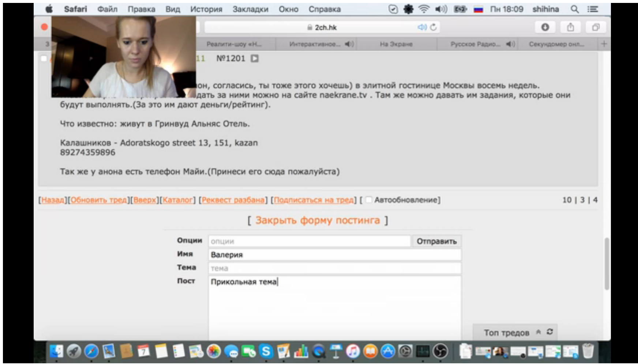
Task: Open Safari from the dock
Action: point(91,351)
